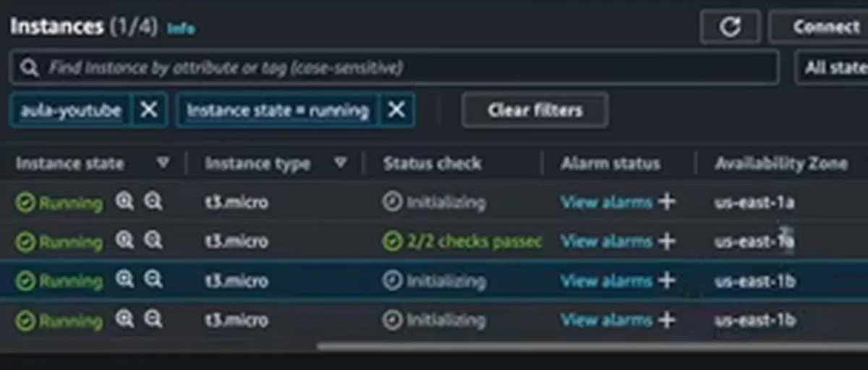Click Initializing status in the highlighted row

click(x=434, y=280)
